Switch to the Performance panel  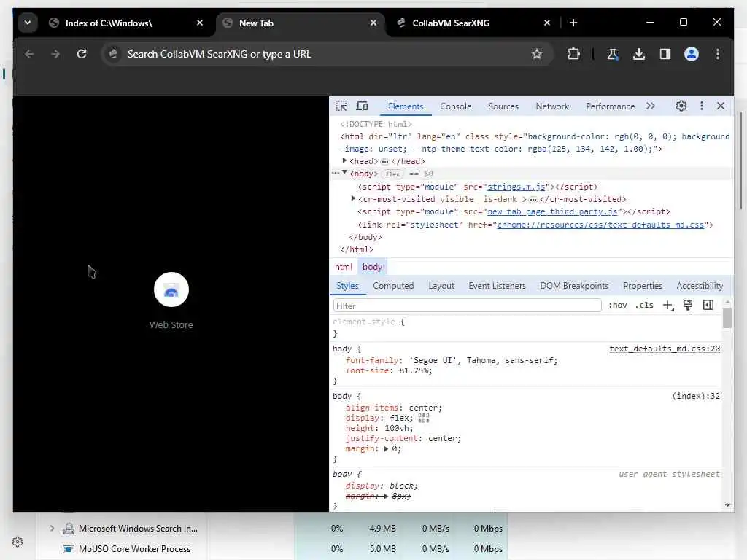tap(611, 106)
